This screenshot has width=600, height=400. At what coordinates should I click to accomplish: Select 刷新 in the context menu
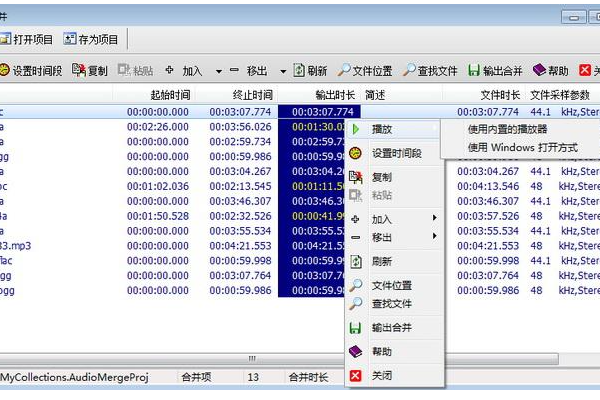coord(382,261)
